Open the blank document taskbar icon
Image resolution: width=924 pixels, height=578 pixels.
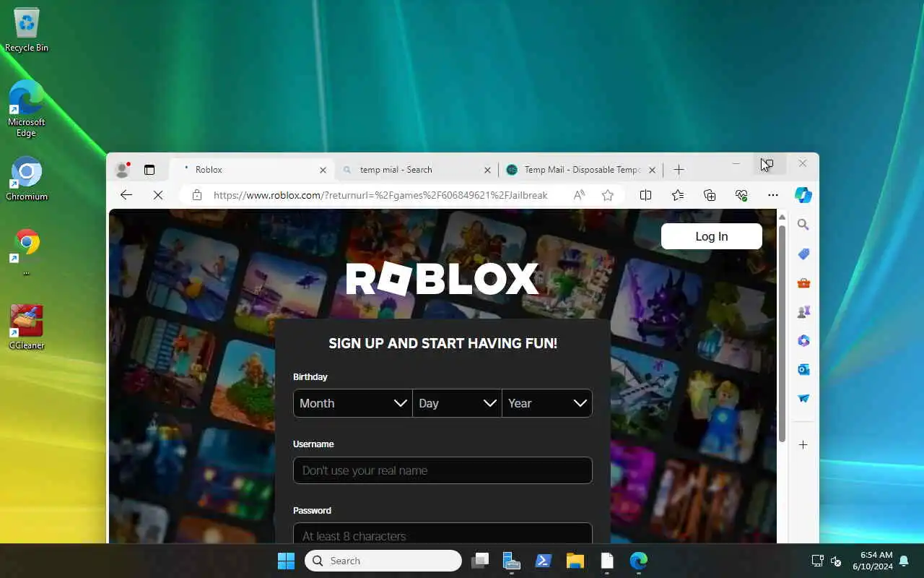(607, 561)
